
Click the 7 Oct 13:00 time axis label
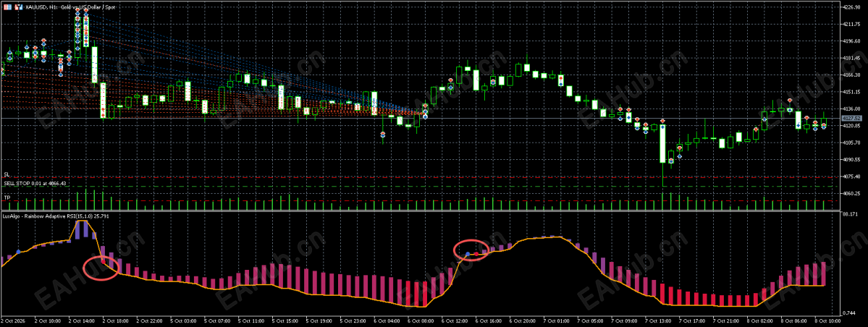click(x=660, y=321)
